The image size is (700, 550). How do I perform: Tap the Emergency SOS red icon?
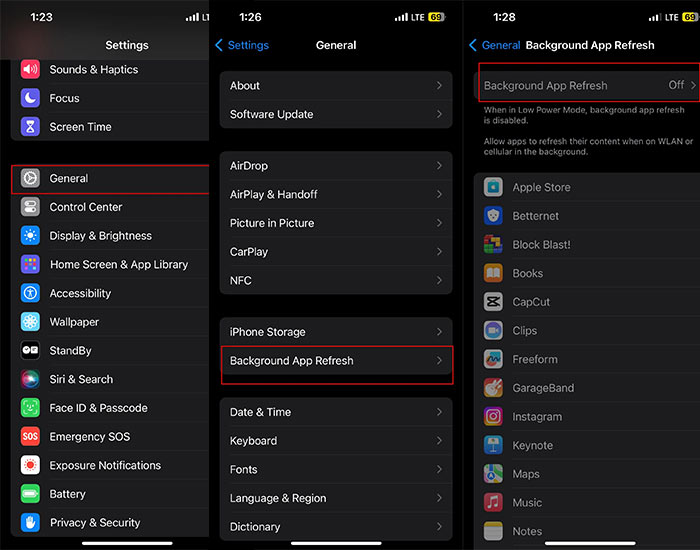click(x=30, y=436)
